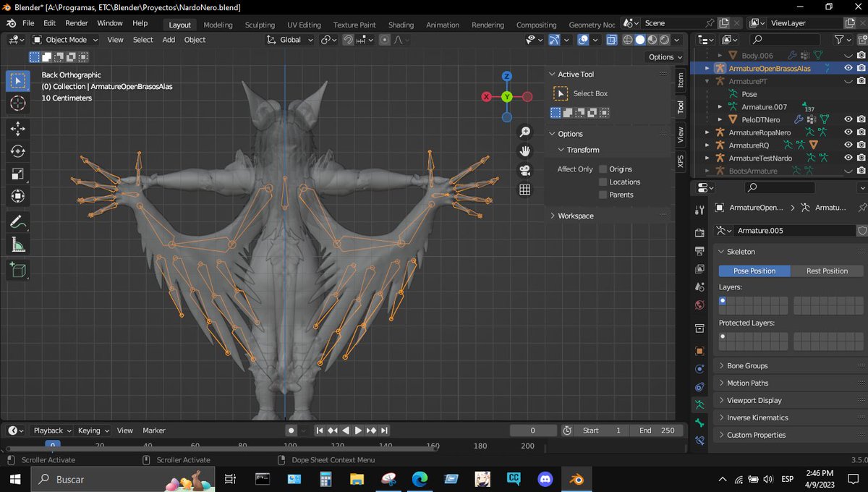Hide ArmatureOpenBrasosAlas with its eye icon
The width and height of the screenshot is (868, 492).
(x=848, y=68)
